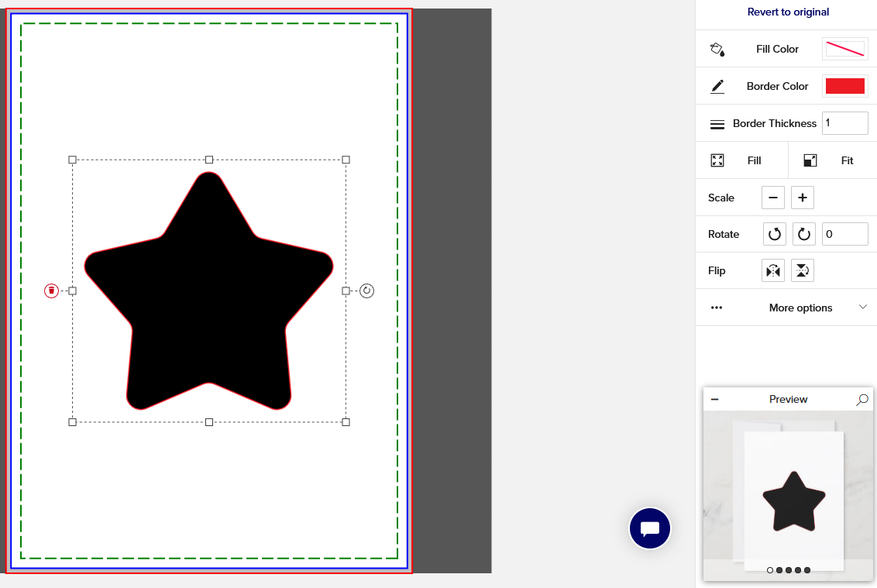Click the More options ellipsis icon
This screenshot has width=877, height=588.
tap(717, 308)
